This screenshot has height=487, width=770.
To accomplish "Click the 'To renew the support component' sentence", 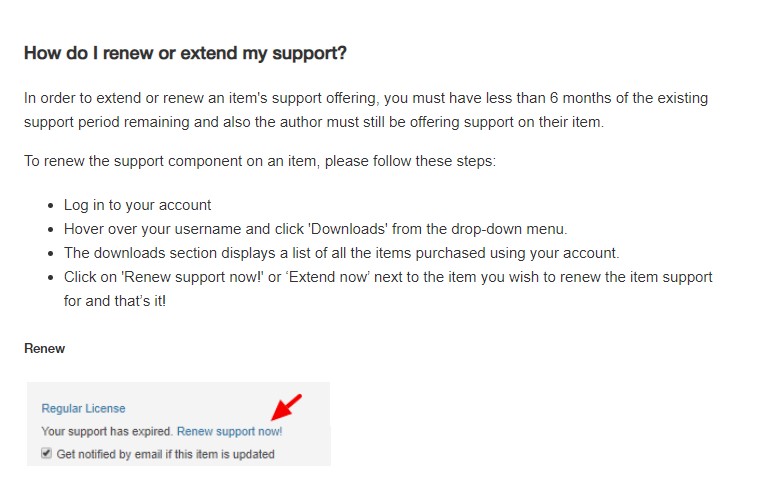I will point(260,161).
